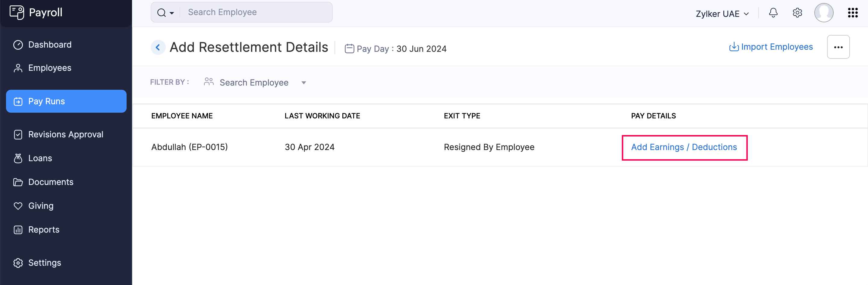This screenshot has height=285, width=868.
Task: Click the Pay Day calendar icon
Action: point(349,49)
